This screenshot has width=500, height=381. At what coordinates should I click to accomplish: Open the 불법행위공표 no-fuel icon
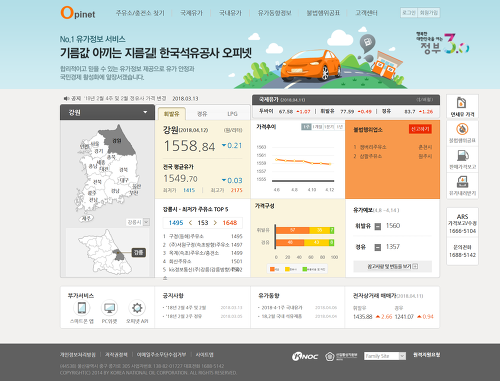click(462, 129)
